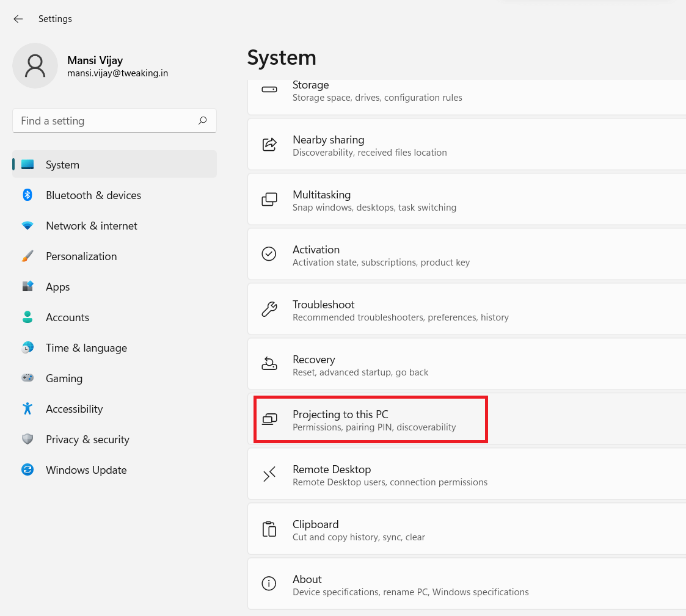
Task: Select the Clipboard icon
Action: coord(269,529)
